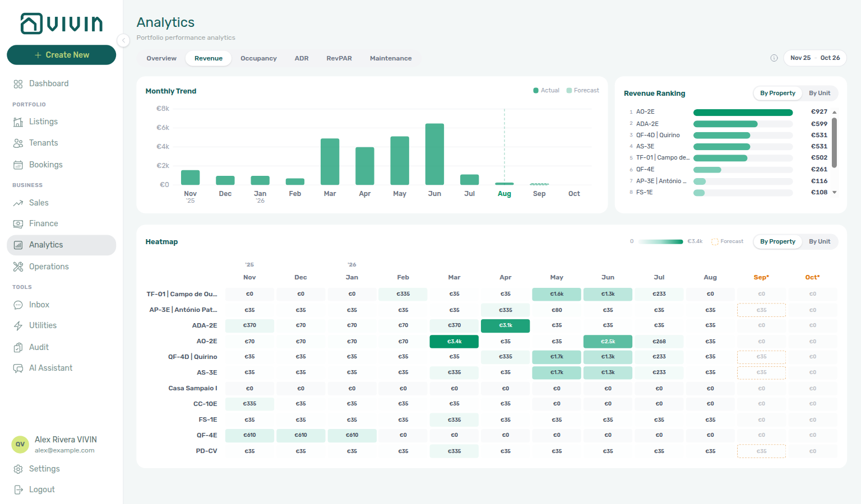Click the Revenue Ranking scroll up arrow
Screen dimensions: 861x504
click(834, 112)
